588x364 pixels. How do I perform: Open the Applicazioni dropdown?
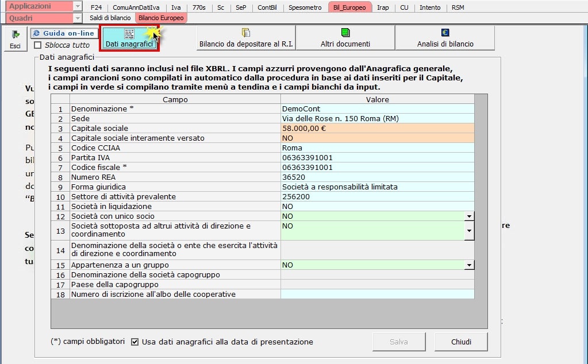click(x=78, y=7)
